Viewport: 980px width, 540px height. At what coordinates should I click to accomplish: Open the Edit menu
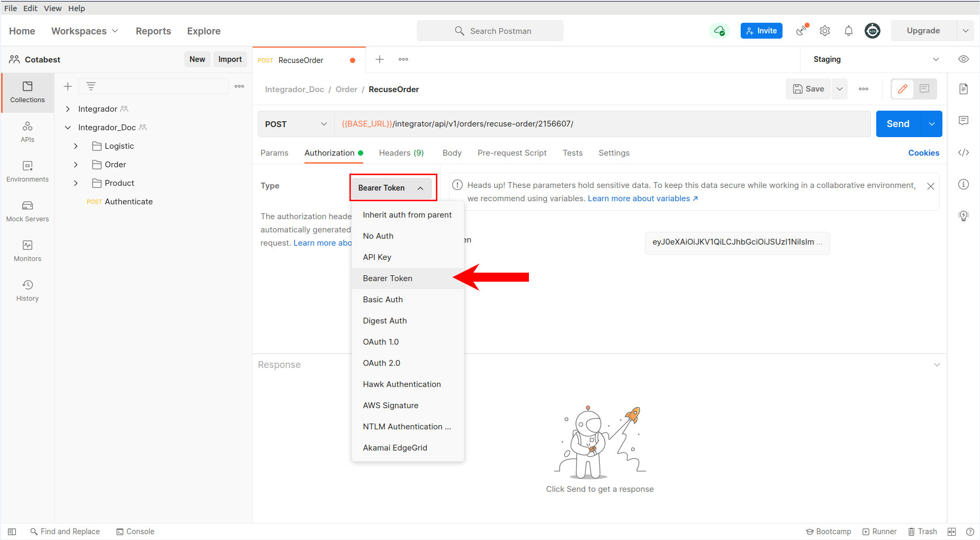(30, 8)
